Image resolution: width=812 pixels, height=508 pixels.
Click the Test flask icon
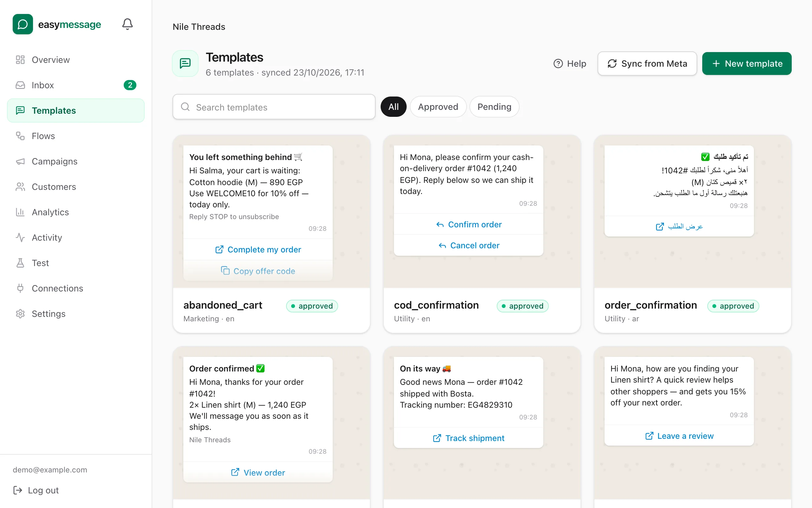20,263
